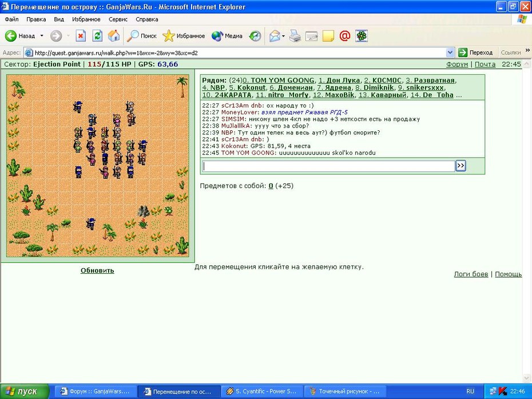Image resolution: width=532 pixels, height=399 pixels.
Task: Click player link КОСМОС
Action: click(383, 81)
